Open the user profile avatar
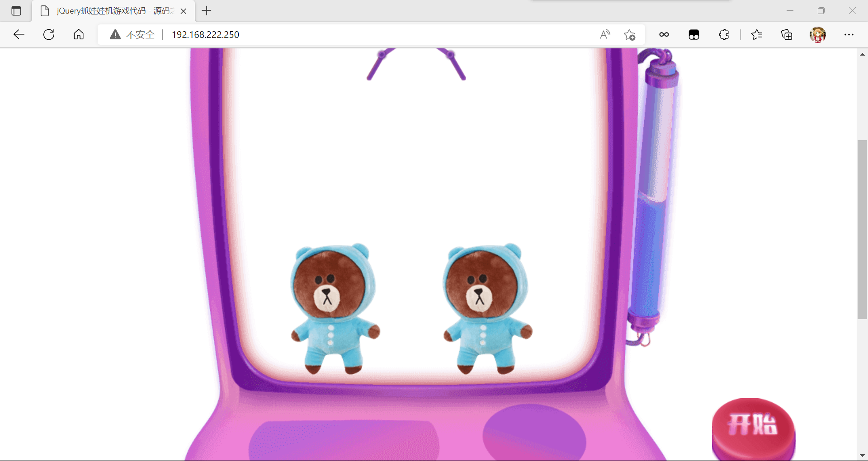This screenshot has height=461, width=868. tap(818, 34)
